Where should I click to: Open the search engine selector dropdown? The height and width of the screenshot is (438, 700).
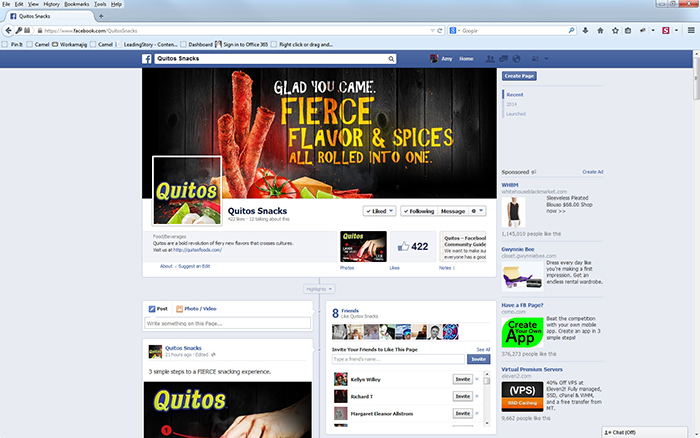pos(454,30)
